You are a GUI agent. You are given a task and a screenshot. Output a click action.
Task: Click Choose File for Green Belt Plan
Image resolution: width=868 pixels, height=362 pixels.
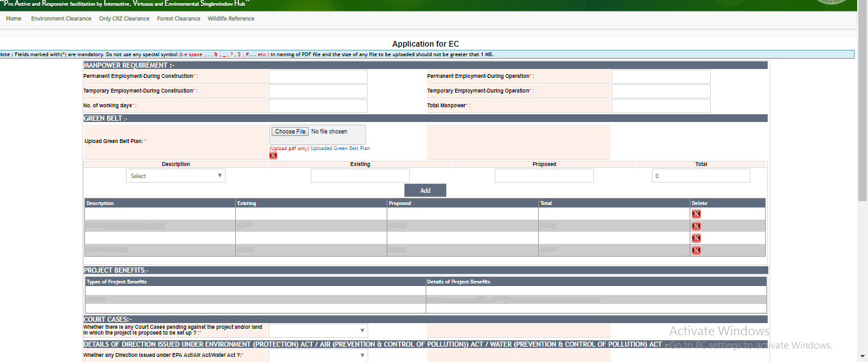click(x=290, y=132)
